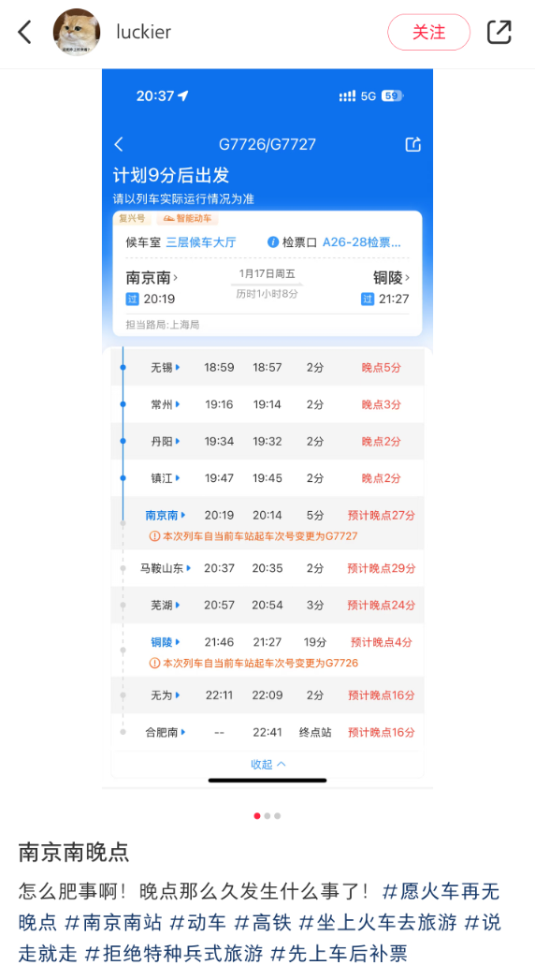Tap the share icon in train header
This screenshot has height=980, width=535.
(x=413, y=144)
